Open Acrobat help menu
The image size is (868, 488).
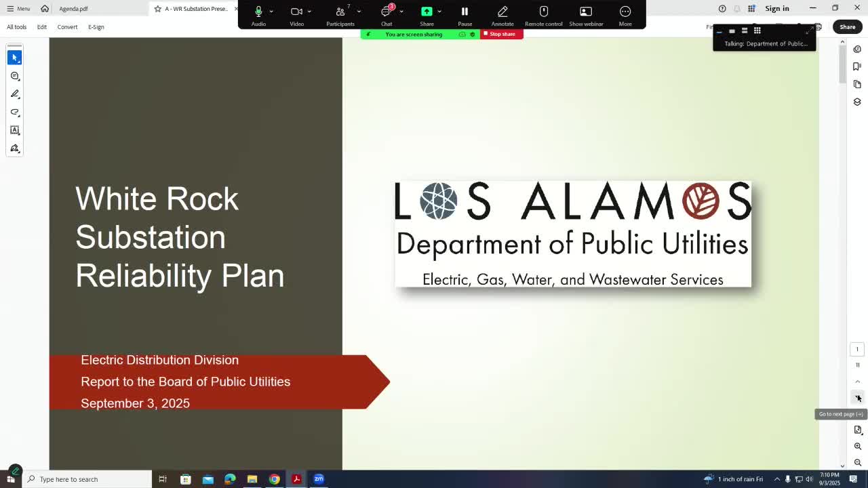click(x=722, y=9)
